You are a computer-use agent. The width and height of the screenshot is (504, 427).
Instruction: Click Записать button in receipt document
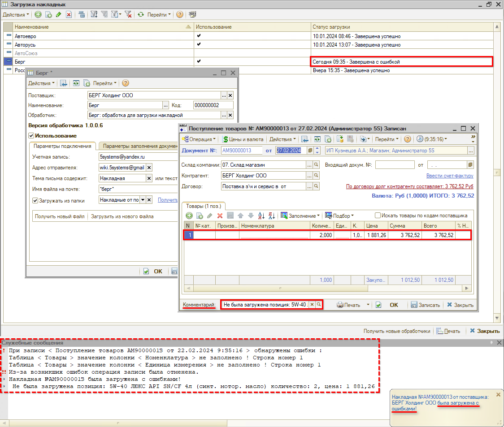click(425, 305)
